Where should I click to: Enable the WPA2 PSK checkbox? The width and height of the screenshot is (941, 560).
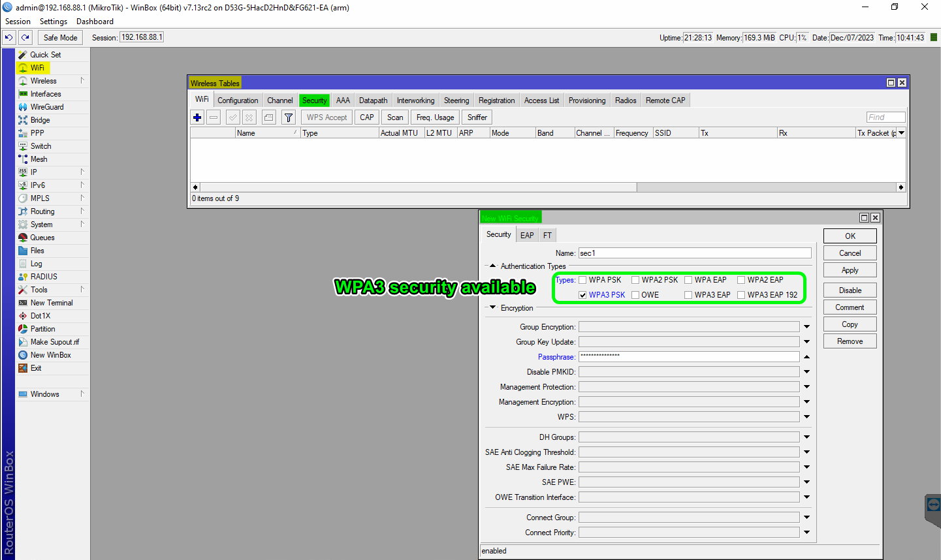pyautogui.click(x=635, y=280)
